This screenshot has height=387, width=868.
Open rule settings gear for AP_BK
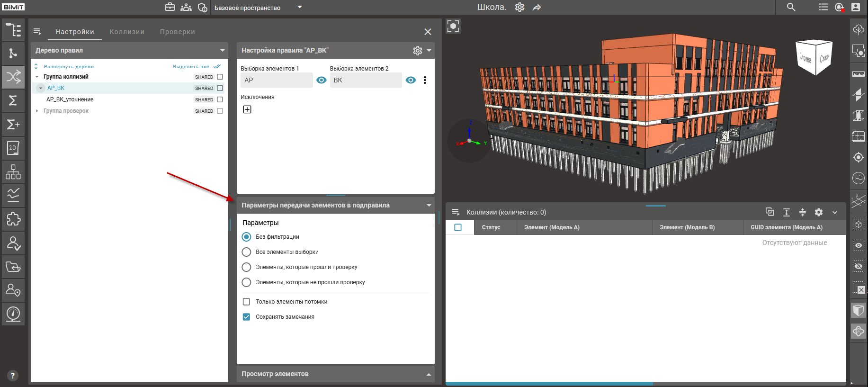417,51
